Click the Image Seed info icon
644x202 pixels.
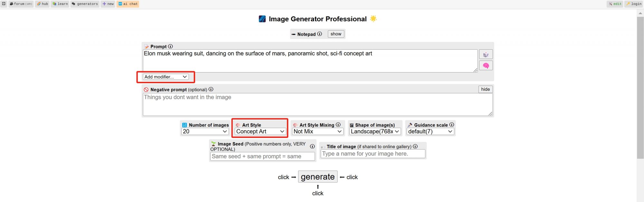tap(312, 146)
